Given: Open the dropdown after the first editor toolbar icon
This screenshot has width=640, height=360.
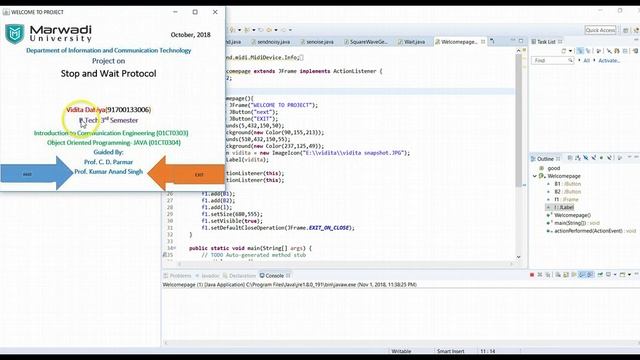Looking at the screenshot, I should [x=239, y=30].
